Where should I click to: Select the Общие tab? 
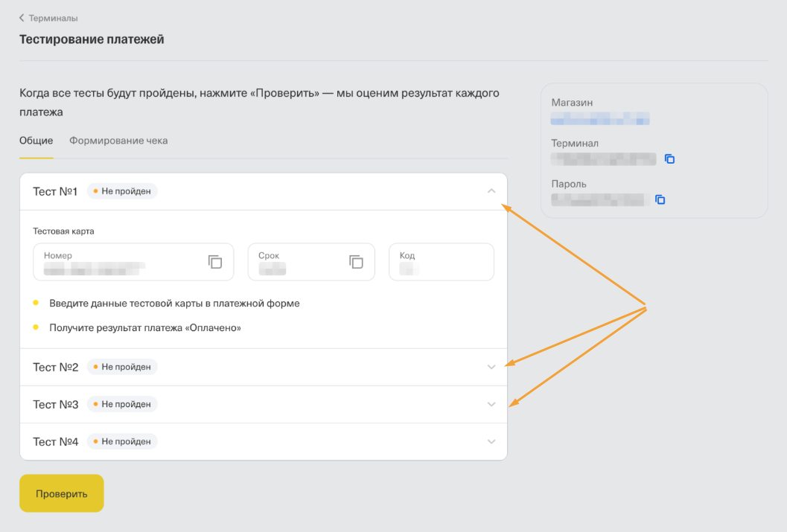pyautogui.click(x=36, y=141)
